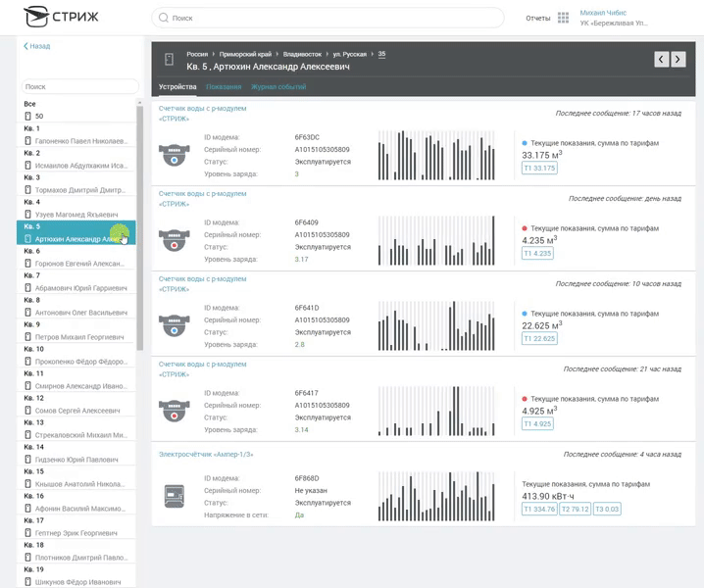Click door icon beside Сомов Сергей
The height and width of the screenshot is (588, 704).
(27, 411)
